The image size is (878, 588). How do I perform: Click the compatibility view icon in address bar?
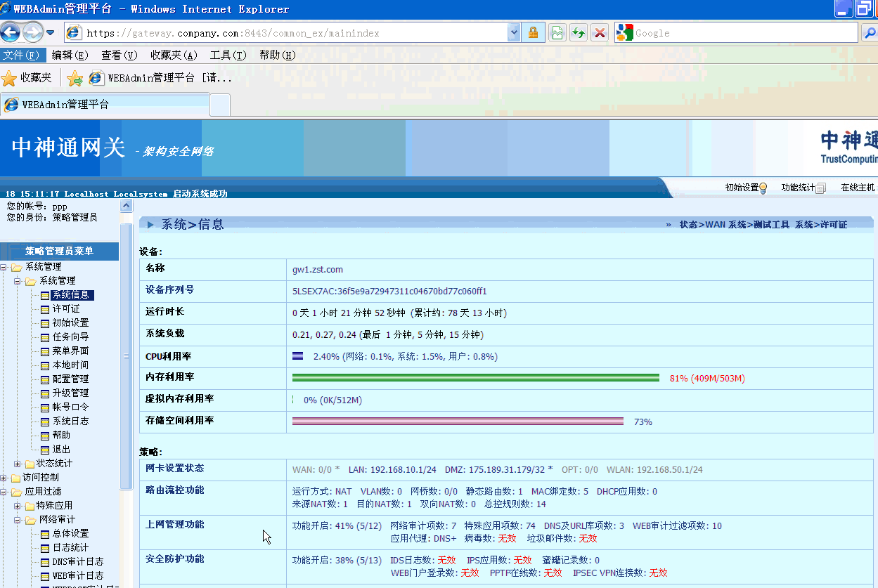click(x=557, y=33)
